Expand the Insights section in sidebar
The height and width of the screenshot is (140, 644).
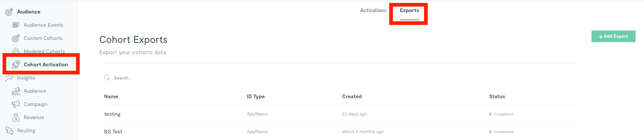click(26, 78)
